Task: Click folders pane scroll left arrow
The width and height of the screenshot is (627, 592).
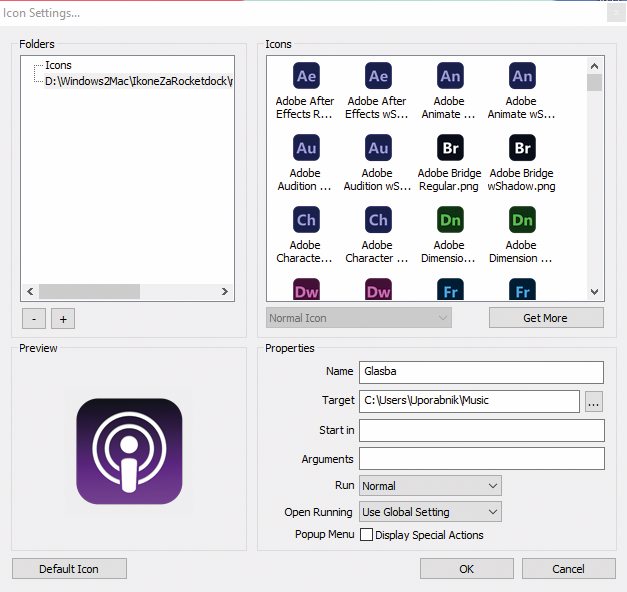Action: coord(30,292)
